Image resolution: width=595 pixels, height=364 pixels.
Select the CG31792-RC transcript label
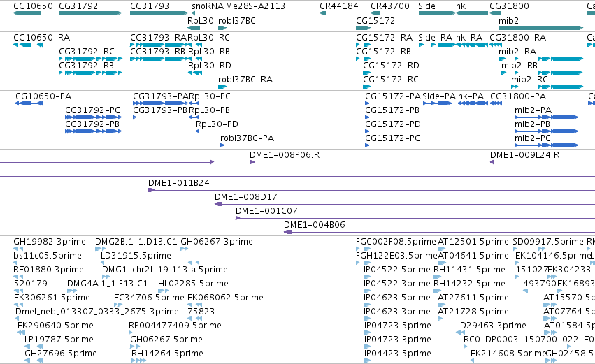click(87, 52)
